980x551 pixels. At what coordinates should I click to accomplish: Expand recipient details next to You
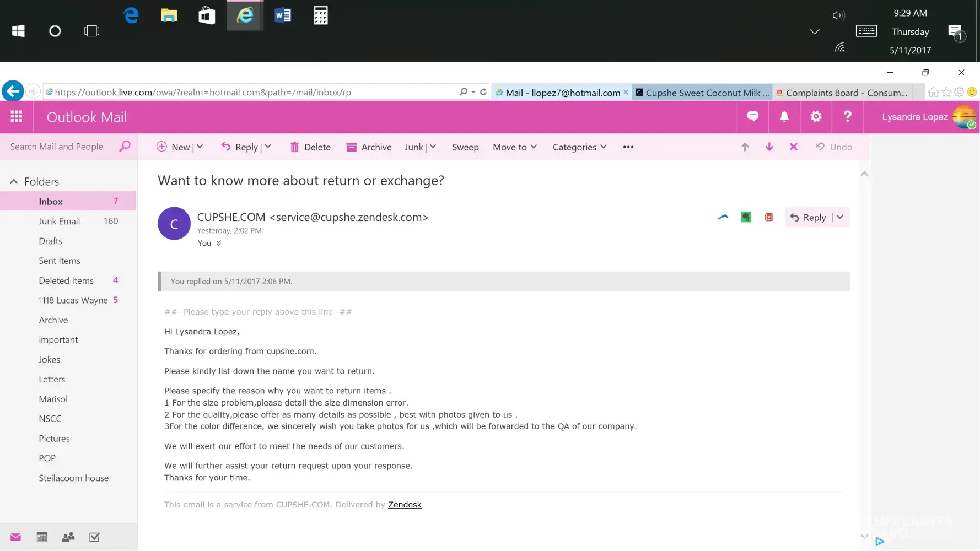coord(219,244)
